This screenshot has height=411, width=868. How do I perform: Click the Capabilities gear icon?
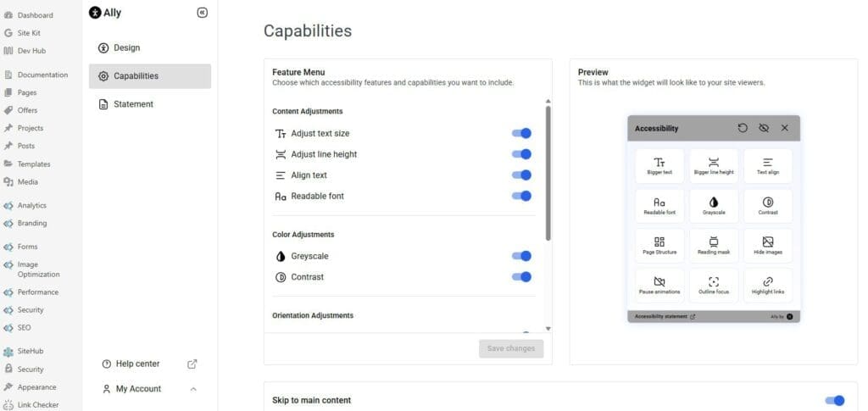(103, 76)
